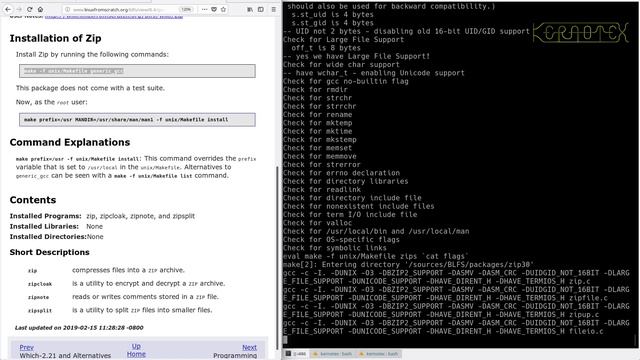Click the browser page vertical scrollbar

click(x=278, y=257)
